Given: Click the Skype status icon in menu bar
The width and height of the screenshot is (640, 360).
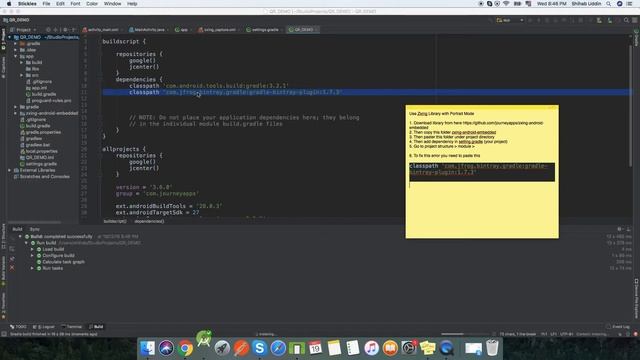Looking at the screenshot, I should (489, 4).
